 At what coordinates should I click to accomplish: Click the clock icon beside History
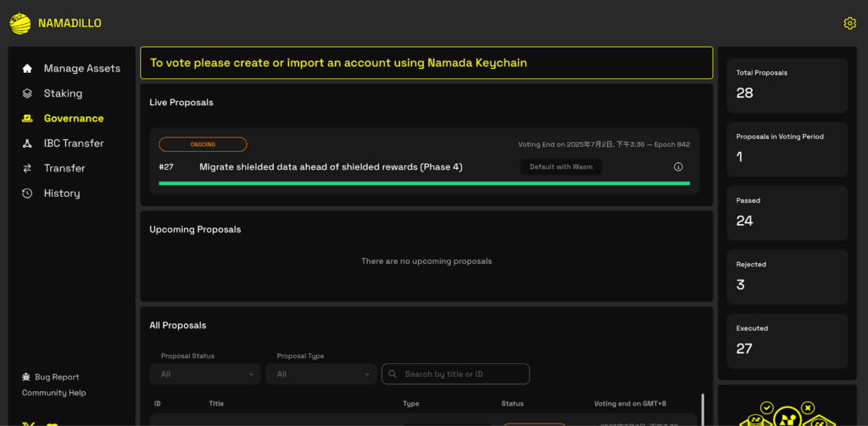pyautogui.click(x=26, y=193)
